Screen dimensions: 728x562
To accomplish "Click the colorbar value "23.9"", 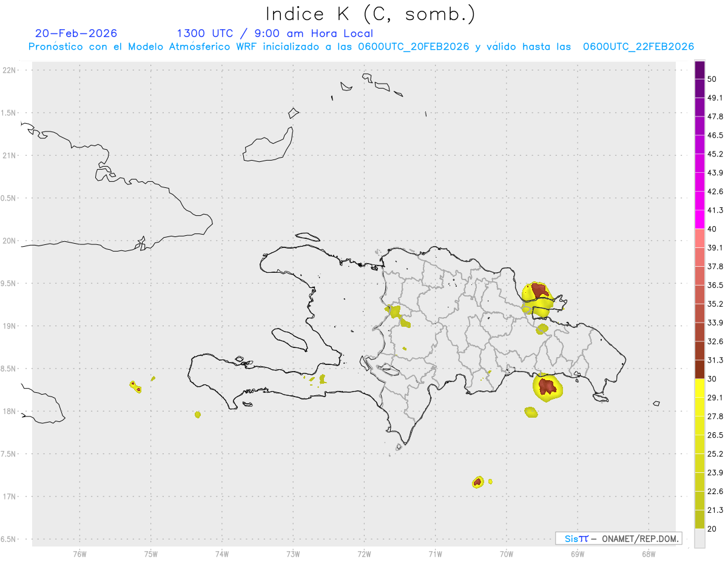I will [715, 473].
